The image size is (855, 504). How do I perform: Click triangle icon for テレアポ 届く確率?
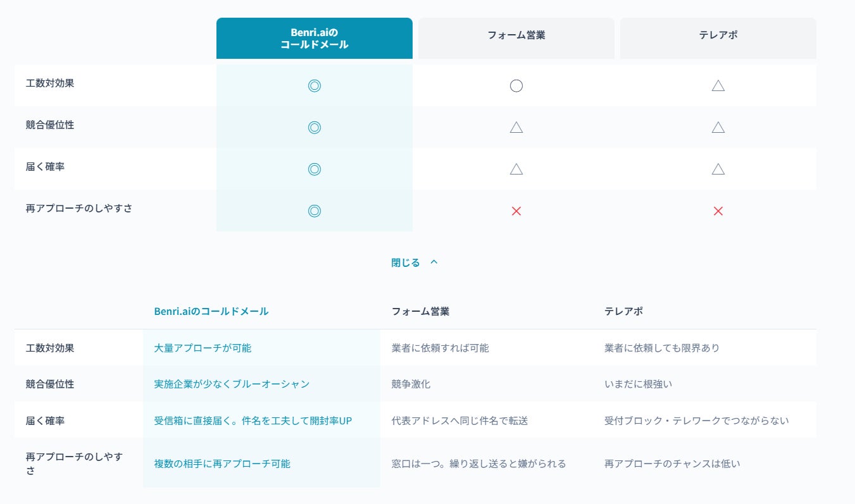point(718,169)
